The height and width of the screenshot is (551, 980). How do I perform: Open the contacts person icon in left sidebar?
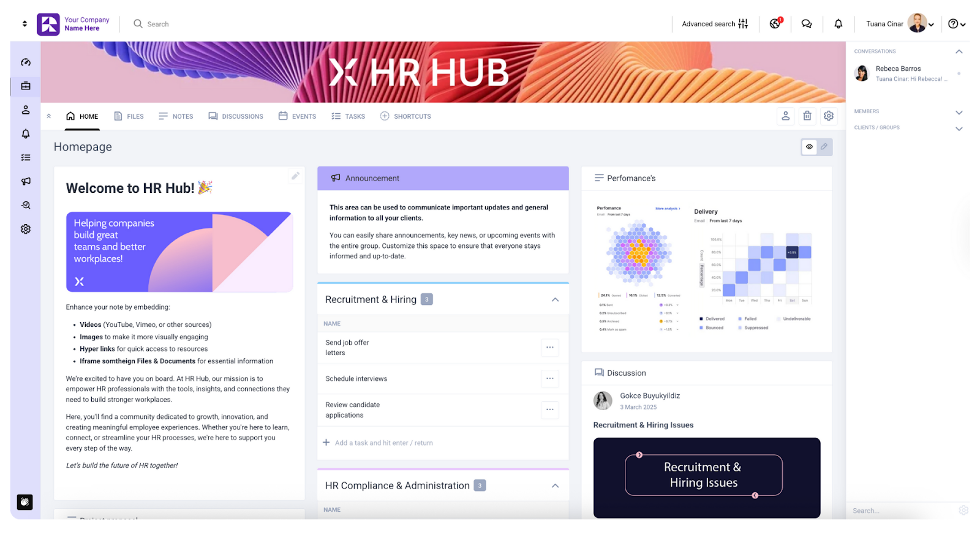(x=24, y=110)
